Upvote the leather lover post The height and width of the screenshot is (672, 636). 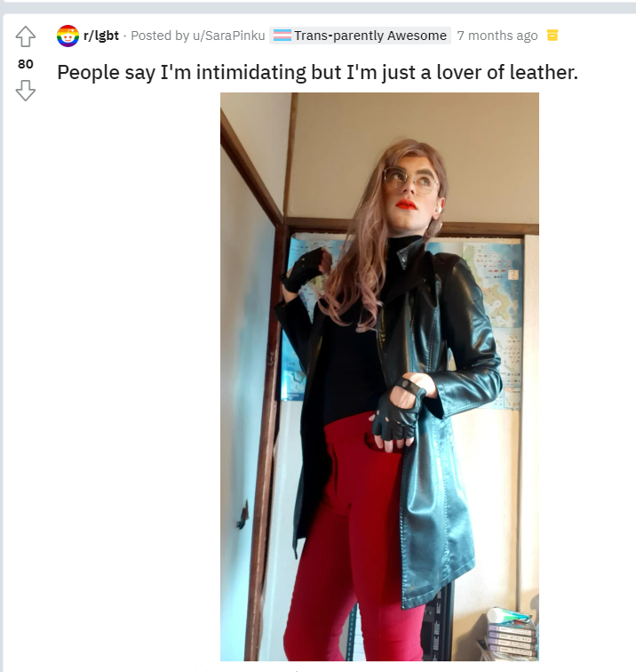tap(25, 36)
